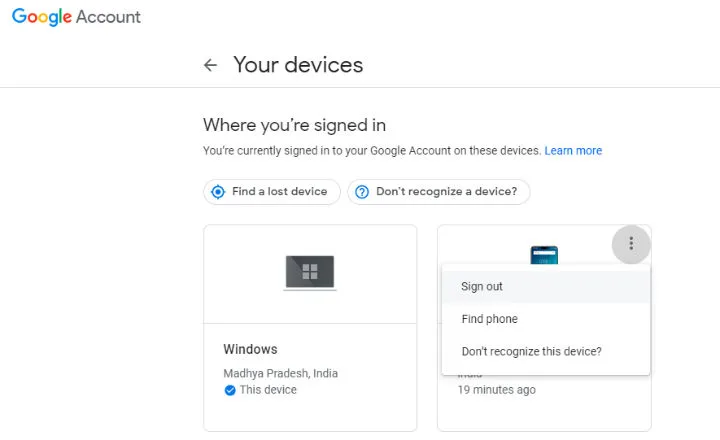Click Don't recognize a device? button
The image size is (720, 440).
(439, 192)
